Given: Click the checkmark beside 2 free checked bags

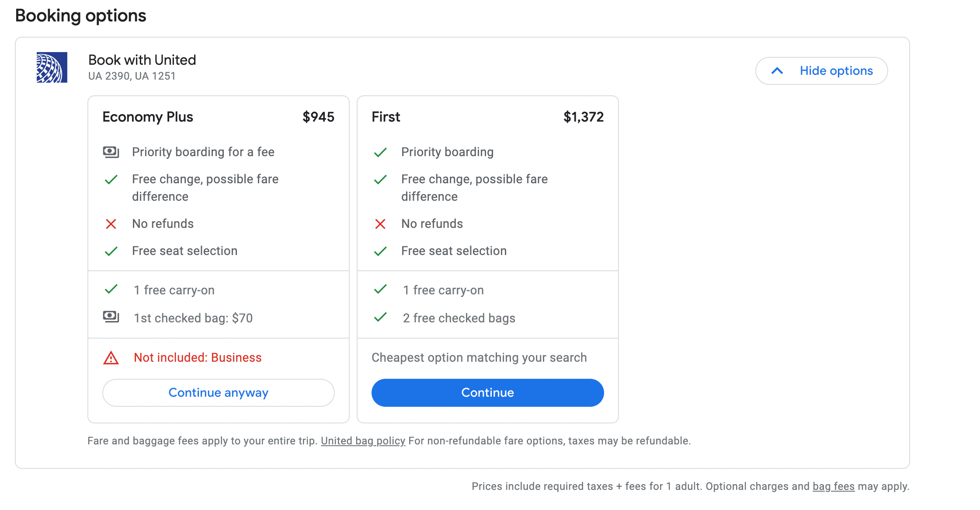Looking at the screenshot, I should point(380,317).
